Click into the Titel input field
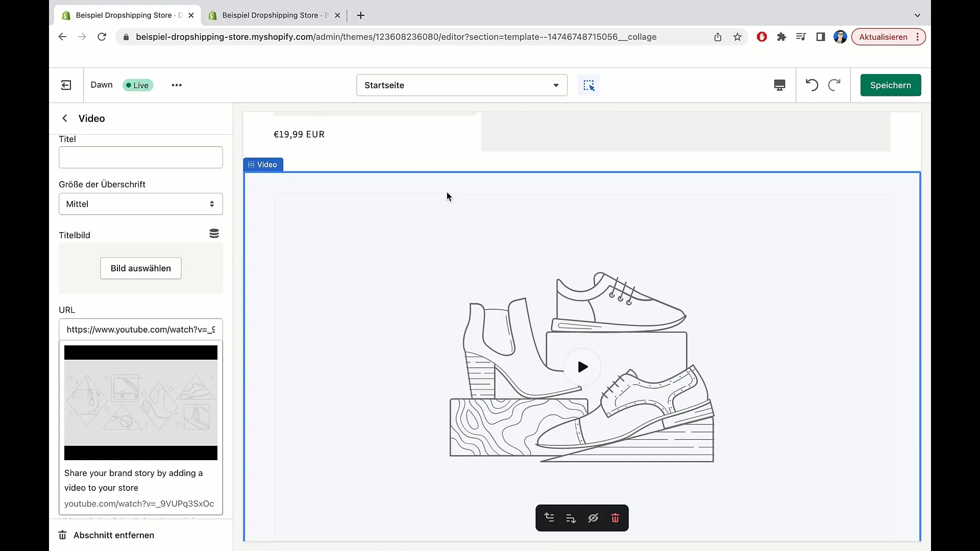The width and height of the screenshot is (980, 551). point(140,158)
